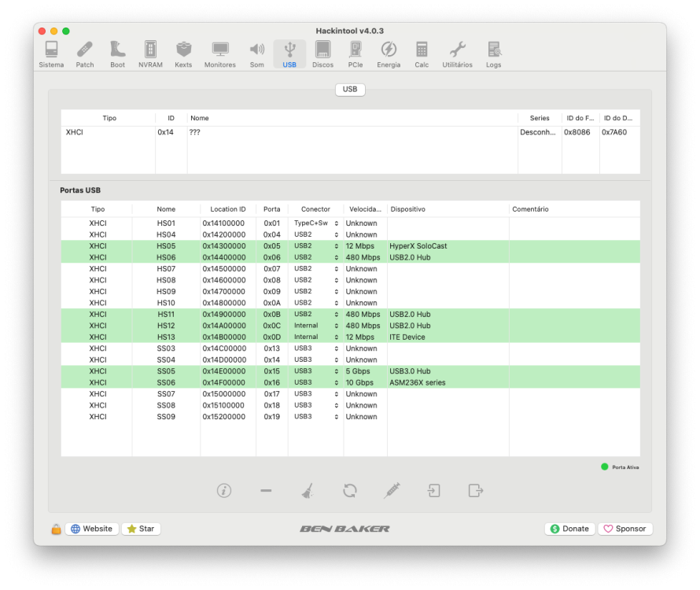Open the Calc toolbar section
Viewport: 700px width, 590px height.
[x=422, y=54]
